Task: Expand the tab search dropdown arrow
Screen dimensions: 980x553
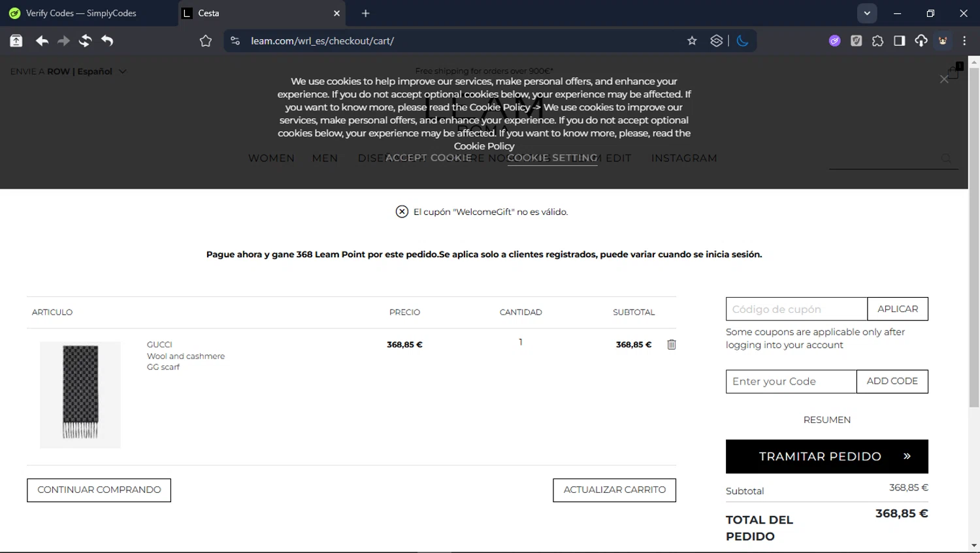Action: 867,13
